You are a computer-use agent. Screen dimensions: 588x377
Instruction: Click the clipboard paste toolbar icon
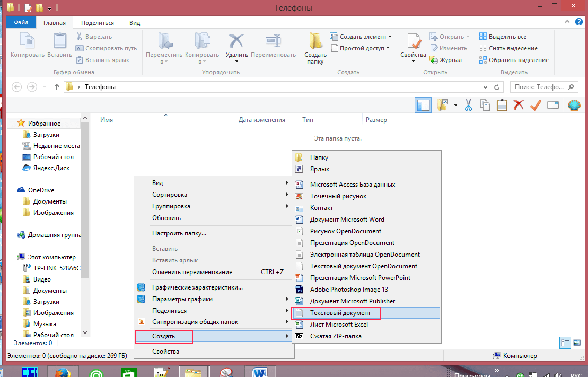pyautogui.click(x=502, y=105)
